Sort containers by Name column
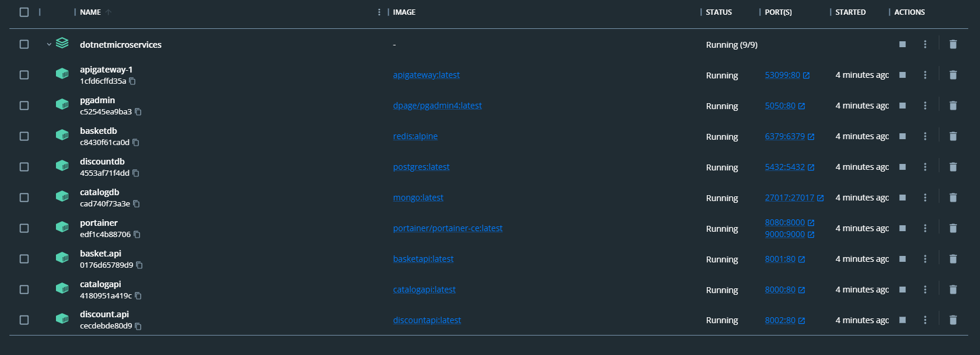 tap(90, 12)
